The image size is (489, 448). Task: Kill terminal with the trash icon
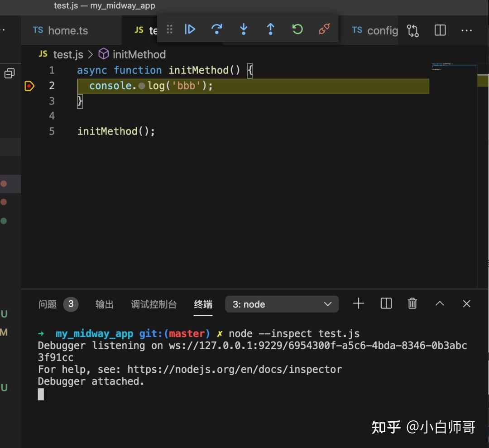(x=412, y=303)
